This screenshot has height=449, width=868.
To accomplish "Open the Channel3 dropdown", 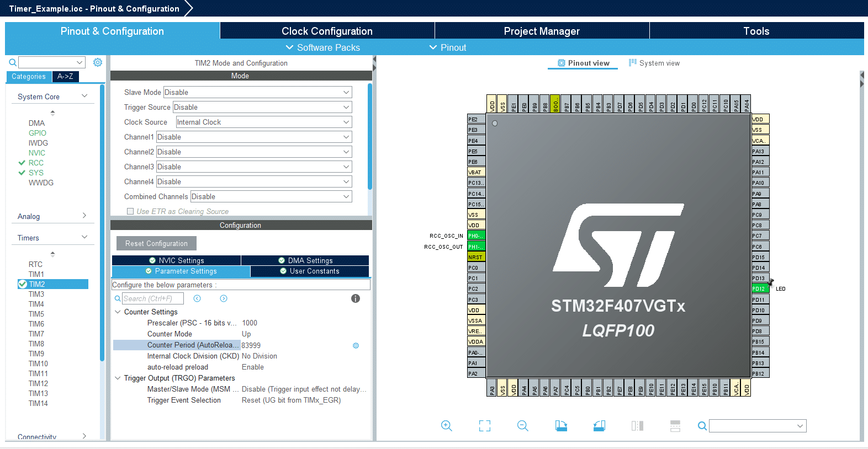I will click(x=254, y=167).
